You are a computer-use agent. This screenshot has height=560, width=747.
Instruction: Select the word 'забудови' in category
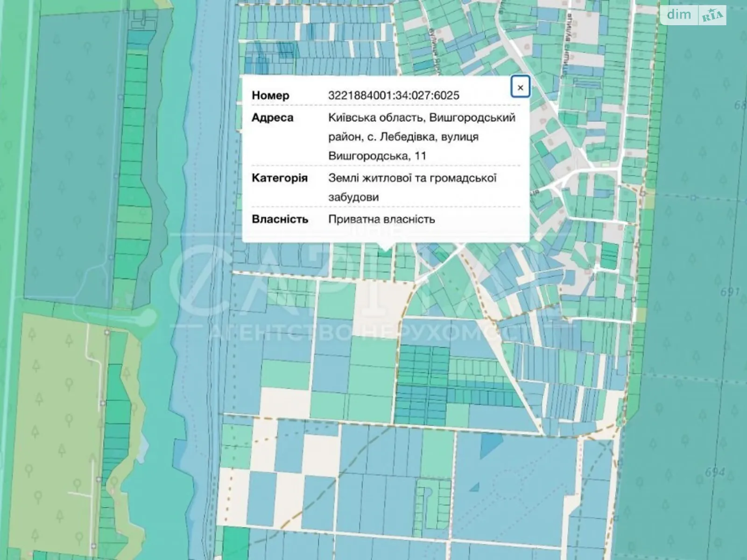[353, 197]
